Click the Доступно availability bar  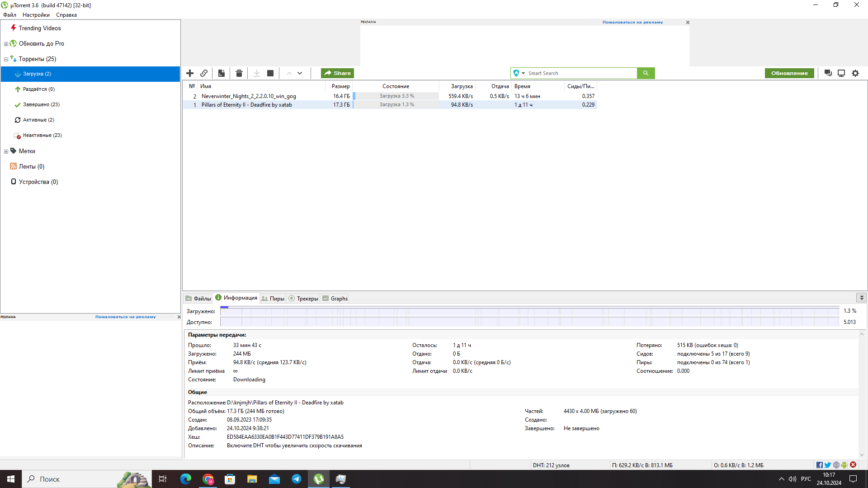coord(530,322)
